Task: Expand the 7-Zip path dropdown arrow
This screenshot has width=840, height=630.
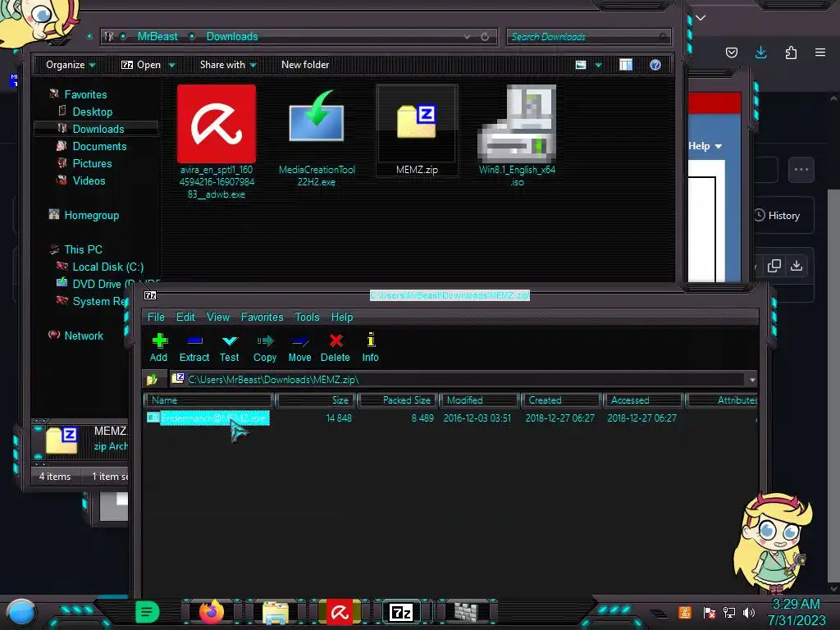Action: click(752, 380)
